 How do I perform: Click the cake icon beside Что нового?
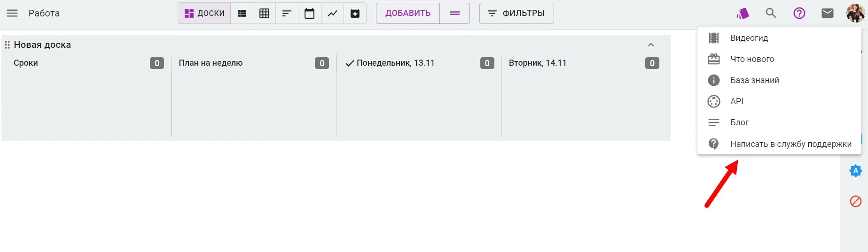[x=714, y=59]
